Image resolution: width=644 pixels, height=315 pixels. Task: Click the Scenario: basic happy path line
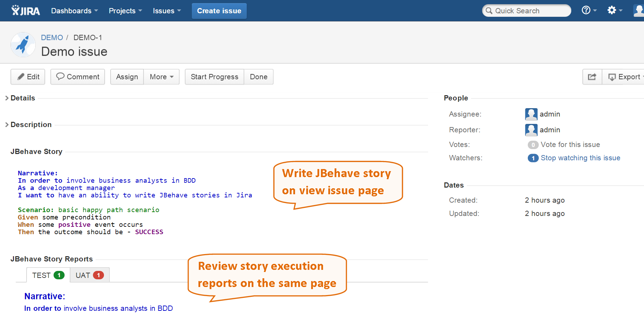(89, 210)
